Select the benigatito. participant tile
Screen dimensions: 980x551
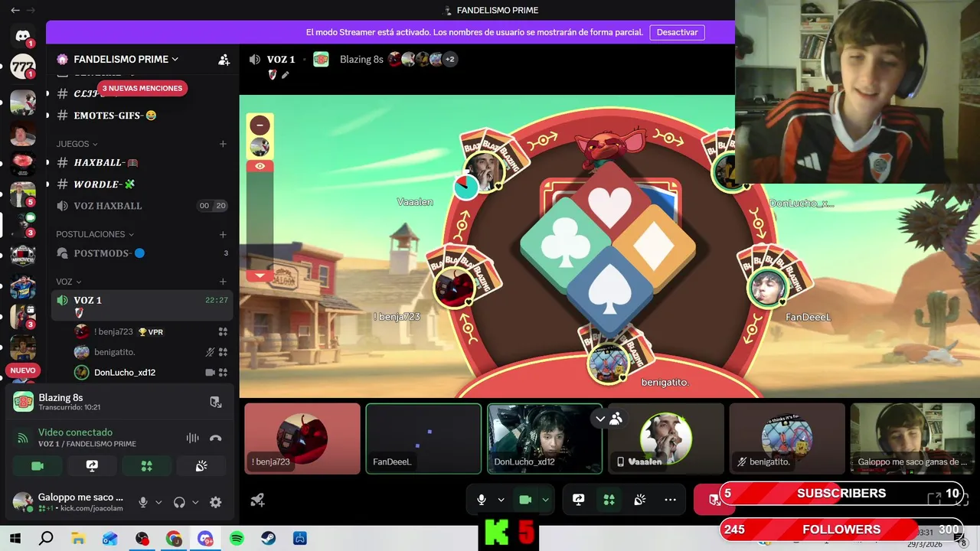[787, 439]
